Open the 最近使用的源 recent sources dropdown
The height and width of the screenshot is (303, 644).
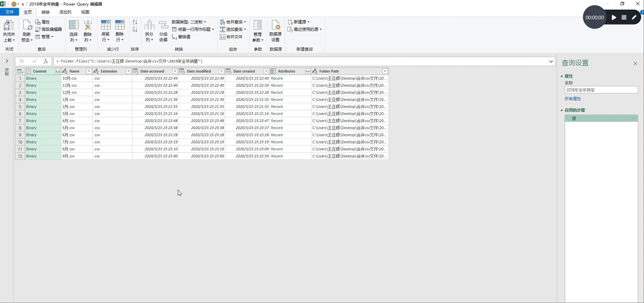(305, 29)
